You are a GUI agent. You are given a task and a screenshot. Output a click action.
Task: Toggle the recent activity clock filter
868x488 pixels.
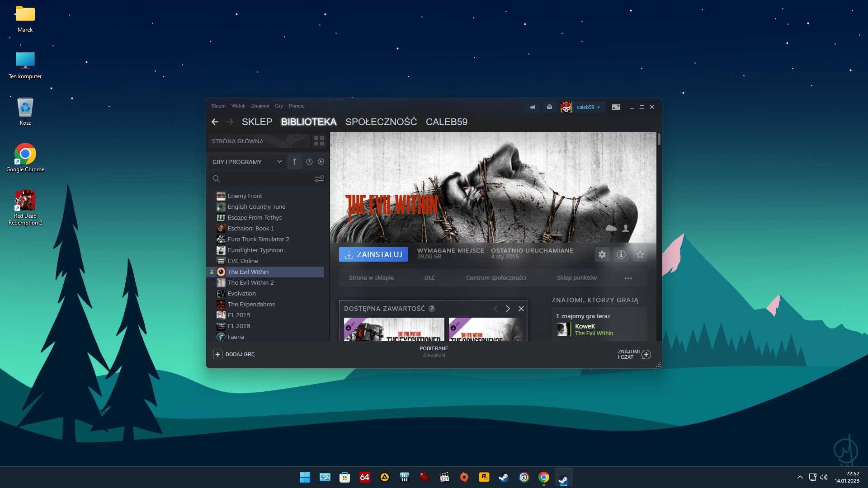click(309, 162)
